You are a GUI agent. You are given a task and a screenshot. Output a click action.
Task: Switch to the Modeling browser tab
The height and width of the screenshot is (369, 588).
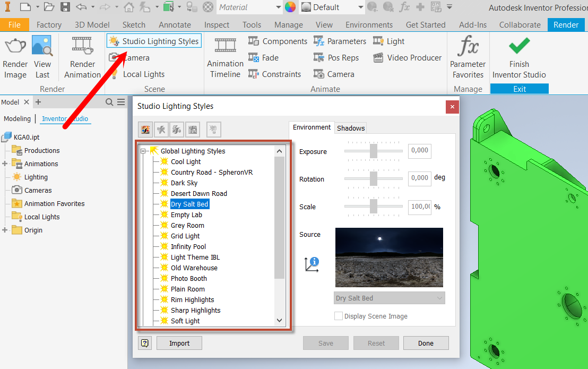18,118
